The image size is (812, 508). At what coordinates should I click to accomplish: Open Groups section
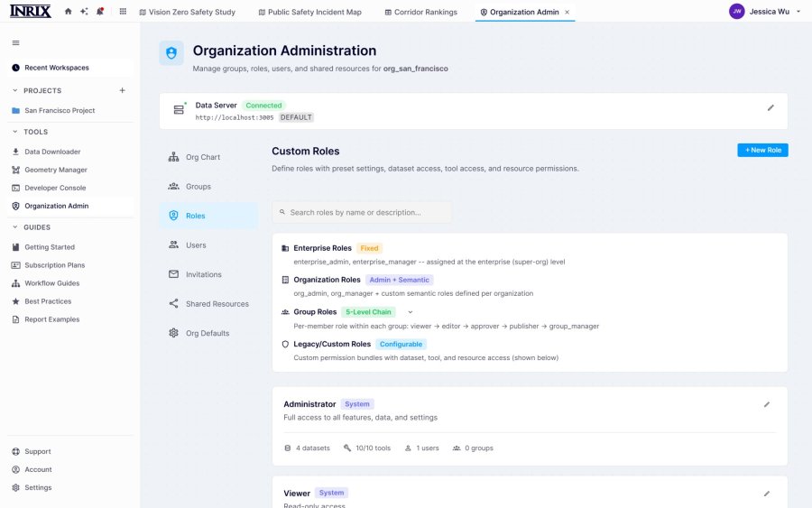click(x=208, y=187)
